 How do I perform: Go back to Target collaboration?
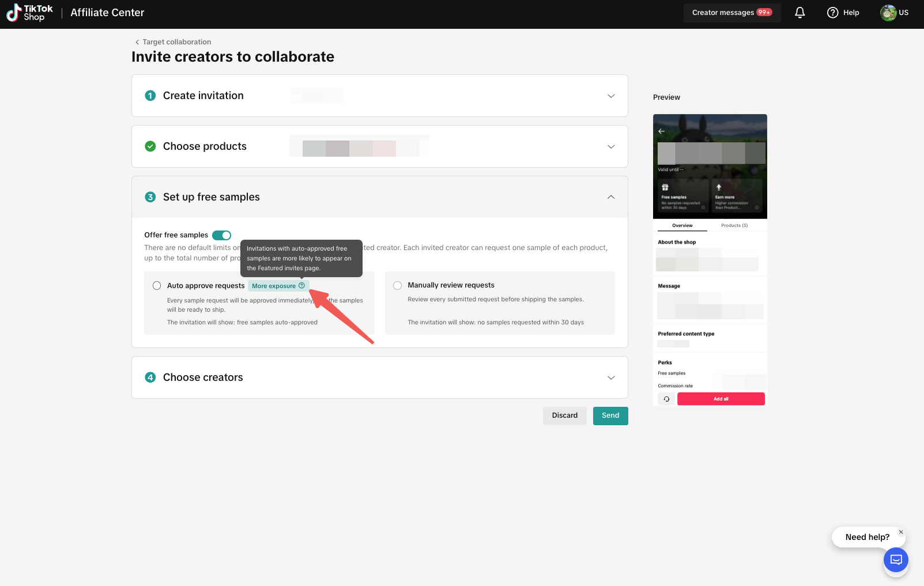pyautogui.click(x=173, y=42)
